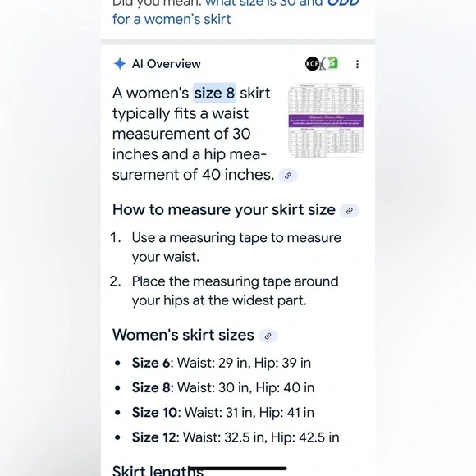Click the green S source icon

(x=332, y=63)
